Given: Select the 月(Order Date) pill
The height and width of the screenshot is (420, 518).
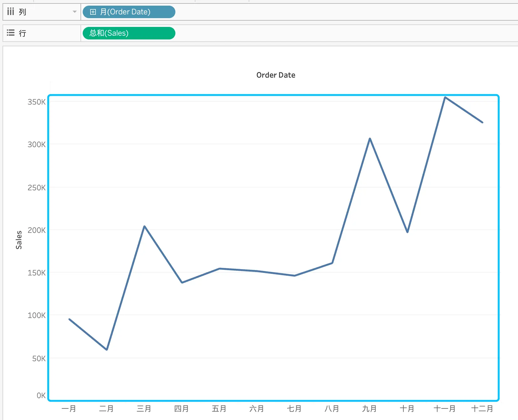Looking at the screenshot, I should [129, 12].
